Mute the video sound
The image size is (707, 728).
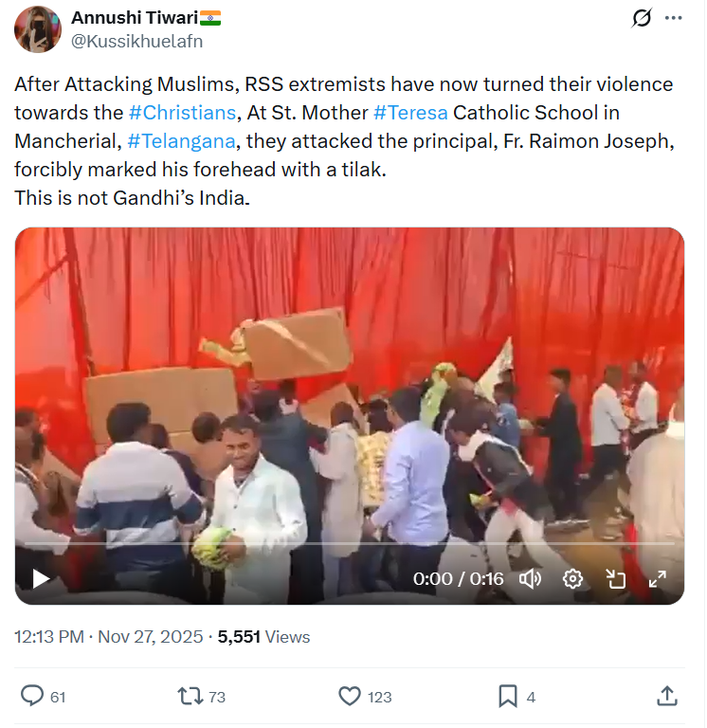coord(531,578)
